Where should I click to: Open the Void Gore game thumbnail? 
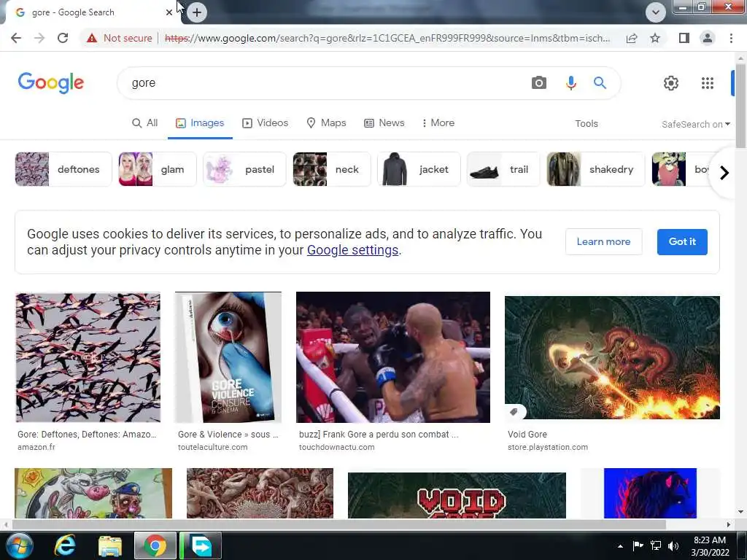612,357
